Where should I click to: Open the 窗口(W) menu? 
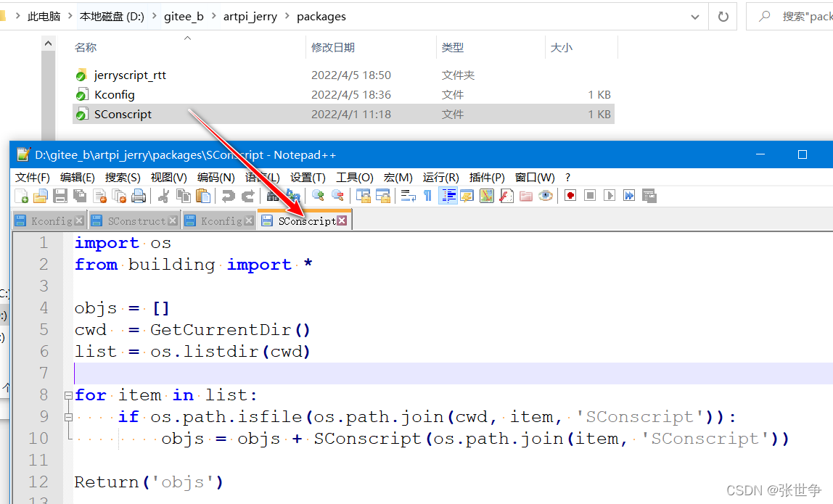click(x=535, y=178)
